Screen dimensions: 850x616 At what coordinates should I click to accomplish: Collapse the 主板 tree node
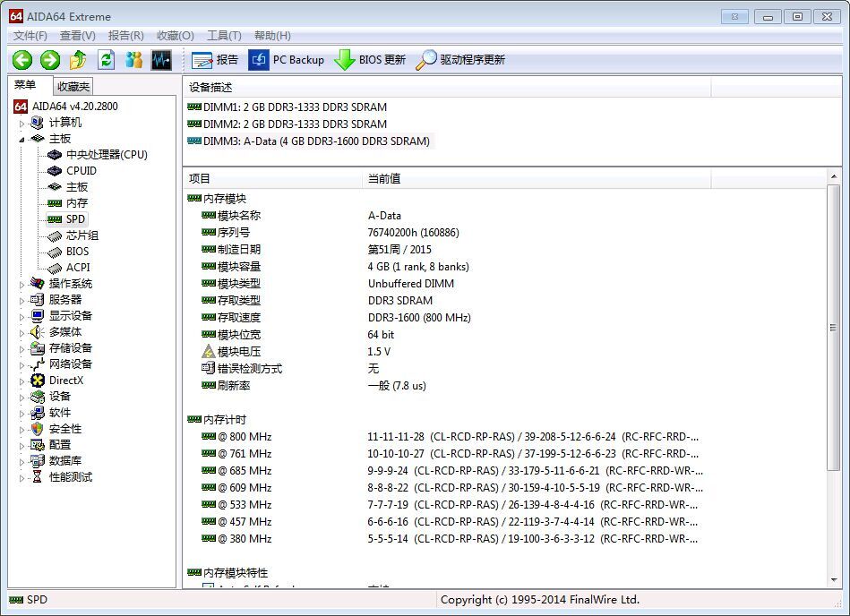[x=21, y=140]
